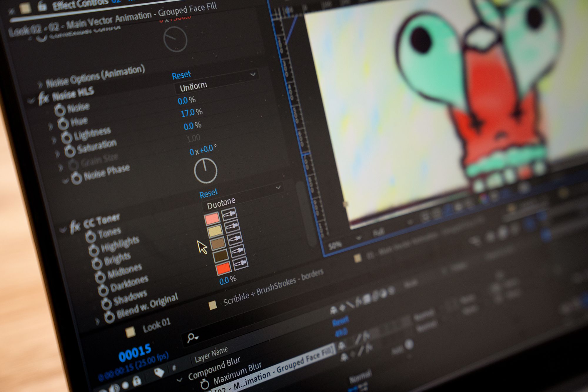Click the Noise Phase stopwatch icon

point(76,178)
